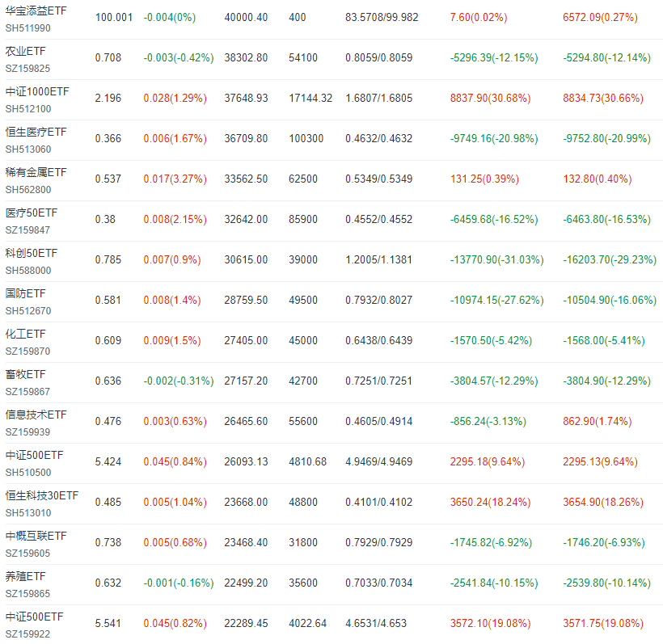Click cost value 0.4552/0.4552

coord(379,219)
